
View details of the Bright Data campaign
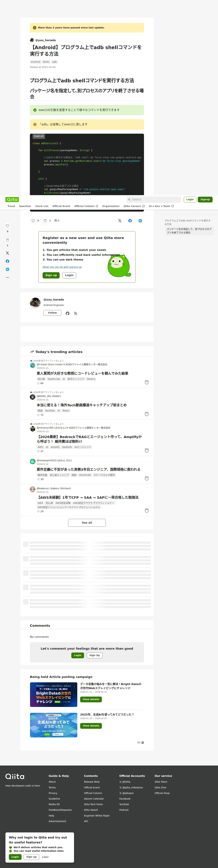click(91, 699)
